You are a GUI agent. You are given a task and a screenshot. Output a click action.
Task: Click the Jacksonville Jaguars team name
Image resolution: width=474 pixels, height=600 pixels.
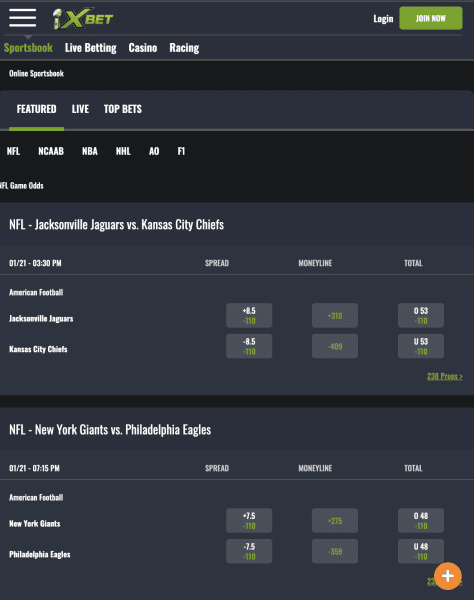coord(41,318)
